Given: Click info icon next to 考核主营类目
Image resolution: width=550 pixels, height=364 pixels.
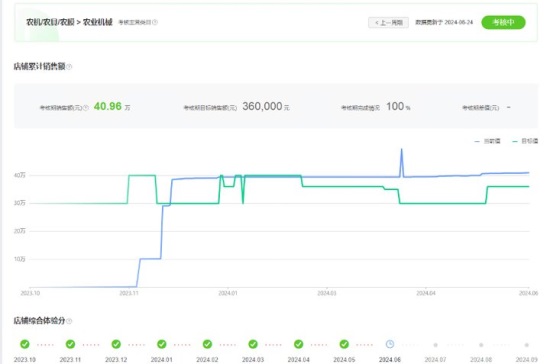Looking at the screenshot, I should (x=155, y=22).
